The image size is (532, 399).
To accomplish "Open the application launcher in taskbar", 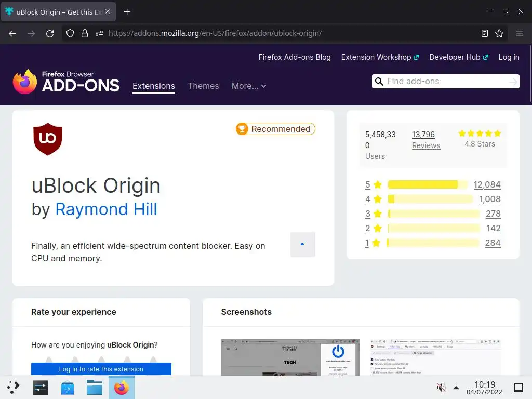I will [13, 388].
